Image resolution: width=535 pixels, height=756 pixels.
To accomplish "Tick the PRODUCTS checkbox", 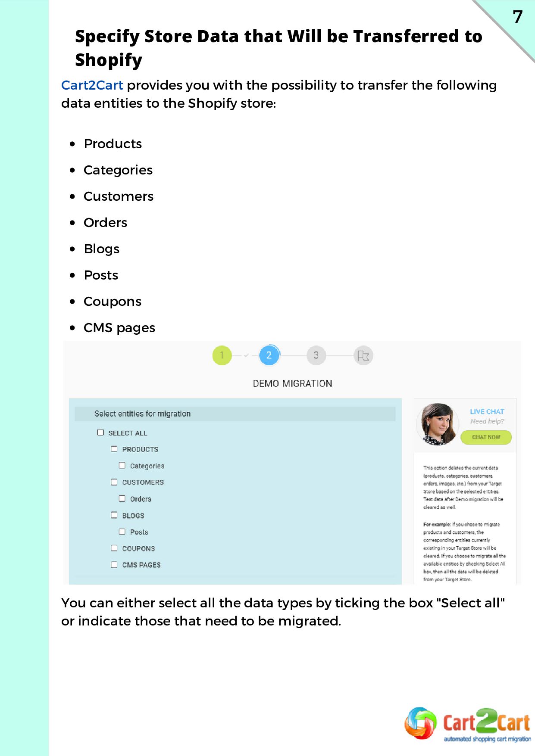I will pos(114,449).
